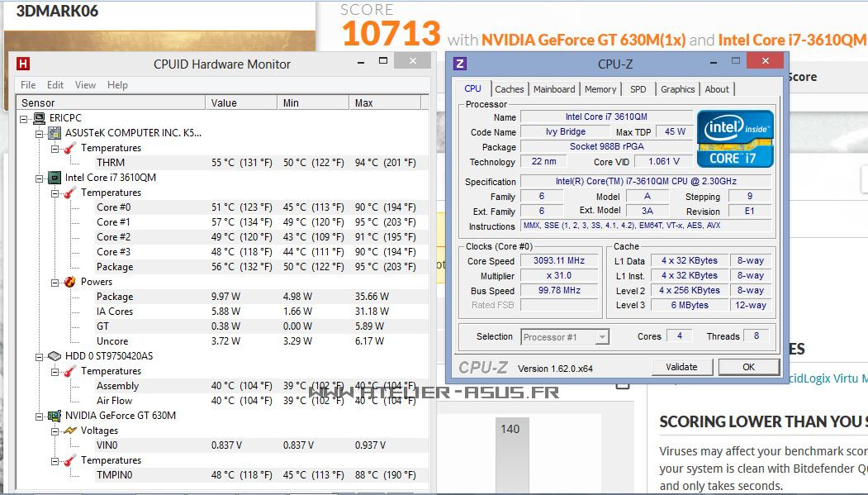Collapse the HDD 0 ST9750420AS node
Screen dimensions: 868x495
tap(40, 356)
